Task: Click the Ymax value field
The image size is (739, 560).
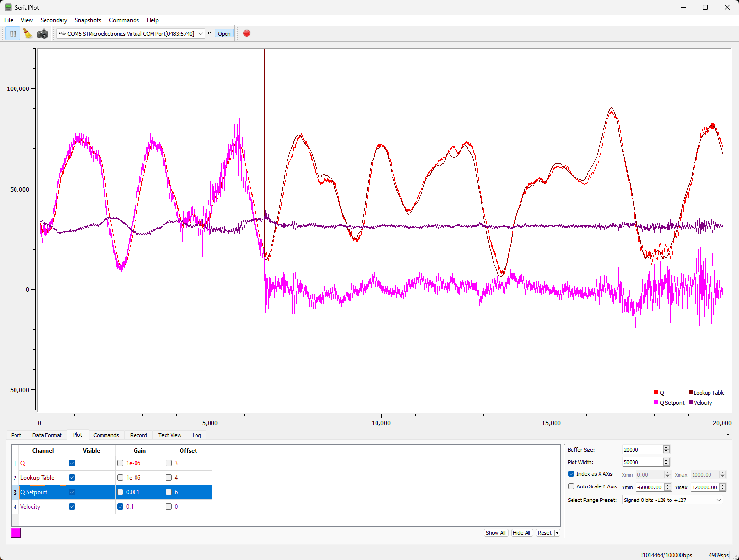Action: [x=704, y=487]
